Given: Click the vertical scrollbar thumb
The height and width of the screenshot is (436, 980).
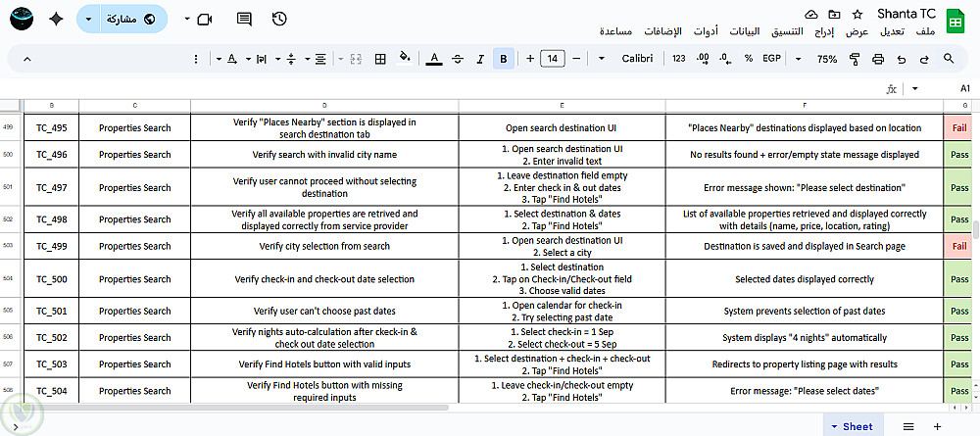Looking at the screenshot, I should click(976, 229).
